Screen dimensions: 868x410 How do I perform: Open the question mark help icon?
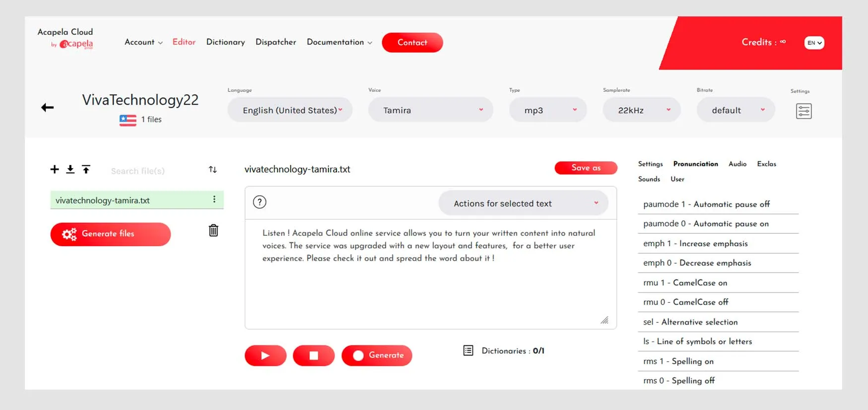[260, 202]
